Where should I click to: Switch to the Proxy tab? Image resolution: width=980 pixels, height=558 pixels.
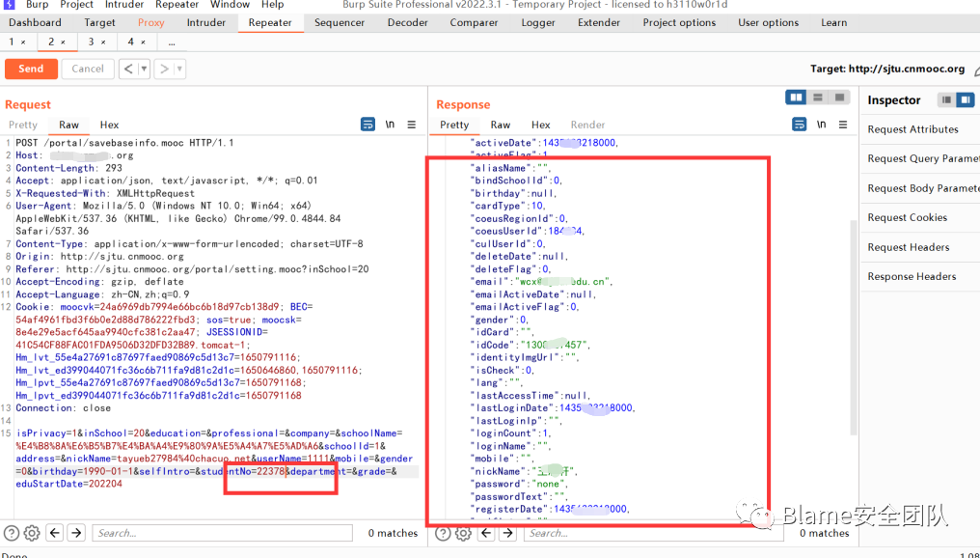pos(151,22)
